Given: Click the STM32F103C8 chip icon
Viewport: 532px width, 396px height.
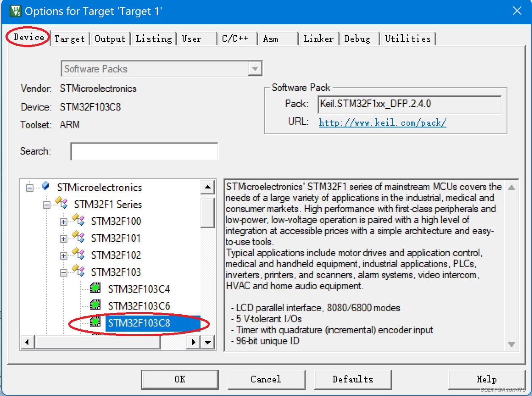Looking at the screenshot, I should (x=96, y=322).
